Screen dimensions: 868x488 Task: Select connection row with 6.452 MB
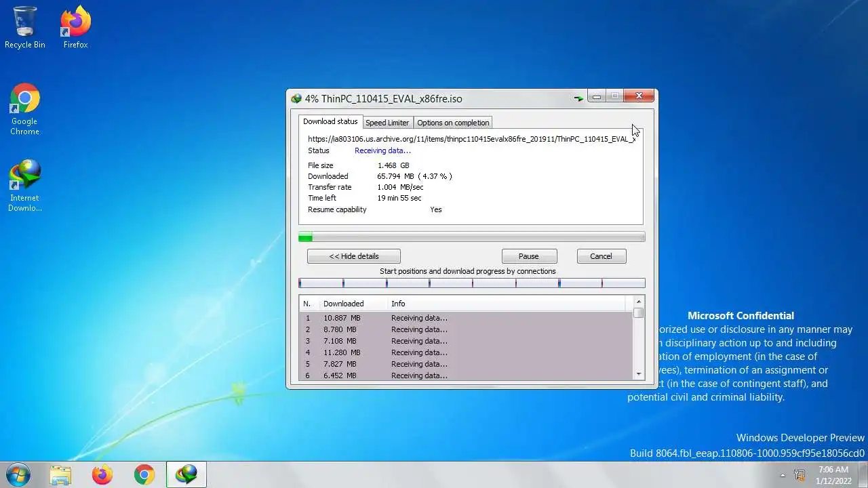click(x=466, y=375)
